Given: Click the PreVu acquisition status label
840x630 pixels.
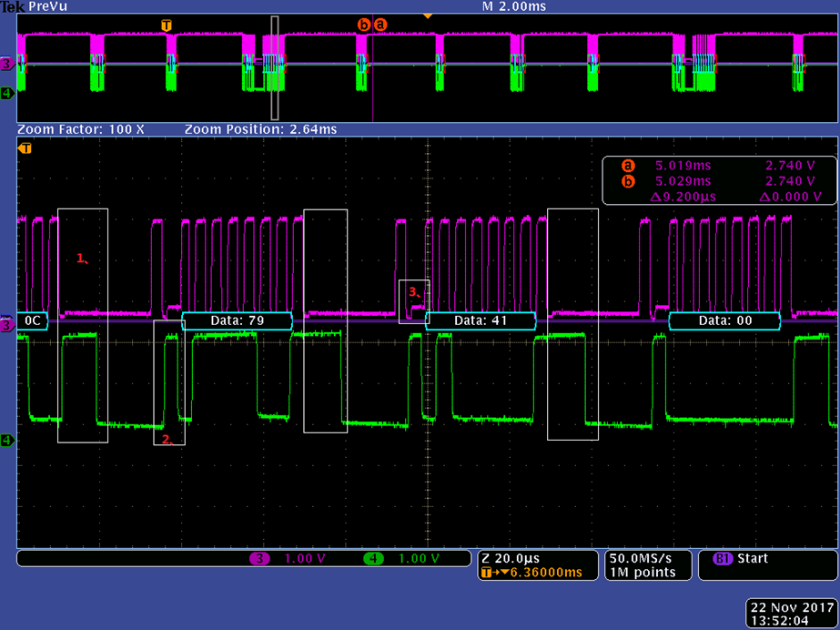Looking at the screenshot, I should (47, 6).
